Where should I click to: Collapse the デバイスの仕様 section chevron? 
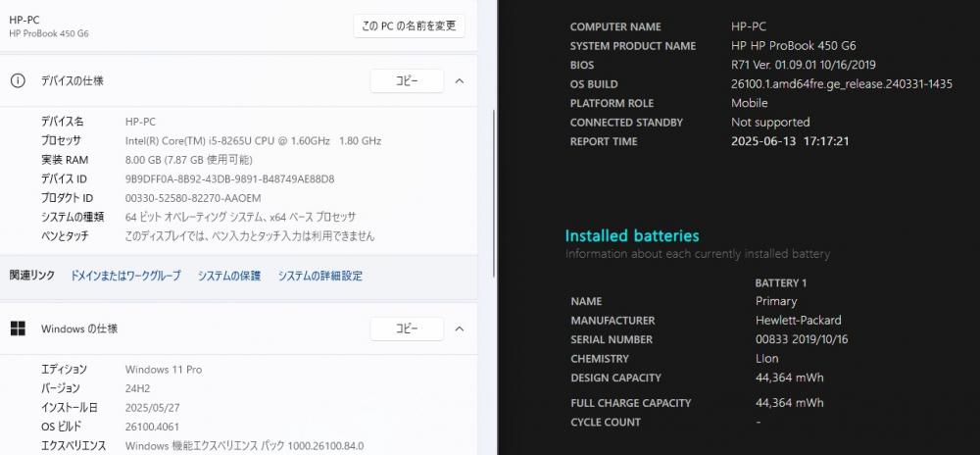pyautogui.click(x=460, y=81)
